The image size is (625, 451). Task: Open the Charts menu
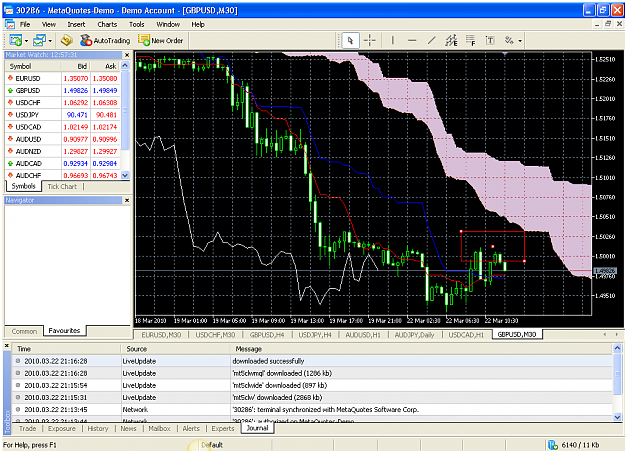tap(107, 24)
